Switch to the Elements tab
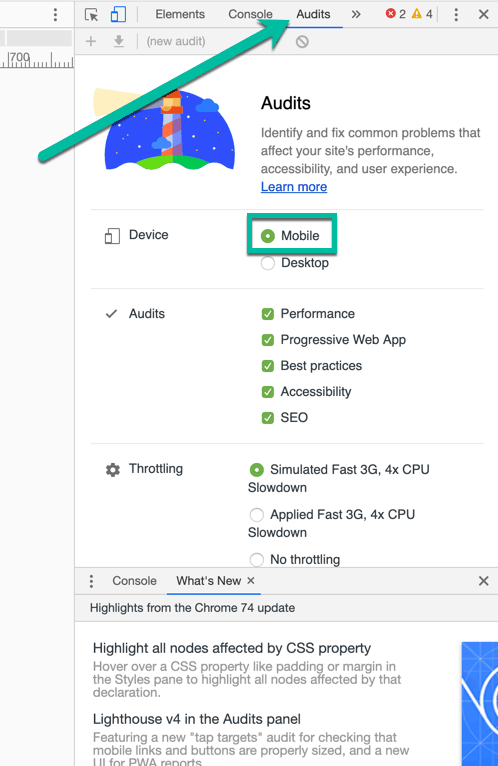 (x=180, y=15)
